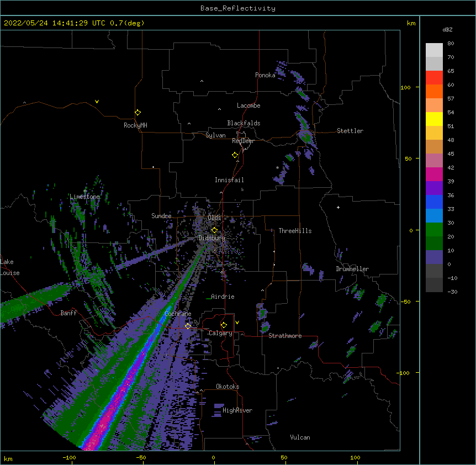Click the HighRiver label
The width and height of the screenshot is (476, 465).
coord(237,410)
